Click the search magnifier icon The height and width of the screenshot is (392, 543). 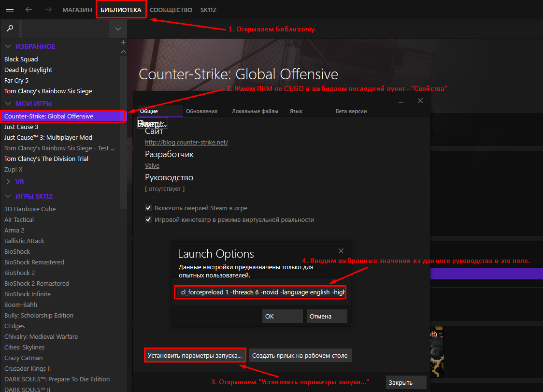point(10,29)
